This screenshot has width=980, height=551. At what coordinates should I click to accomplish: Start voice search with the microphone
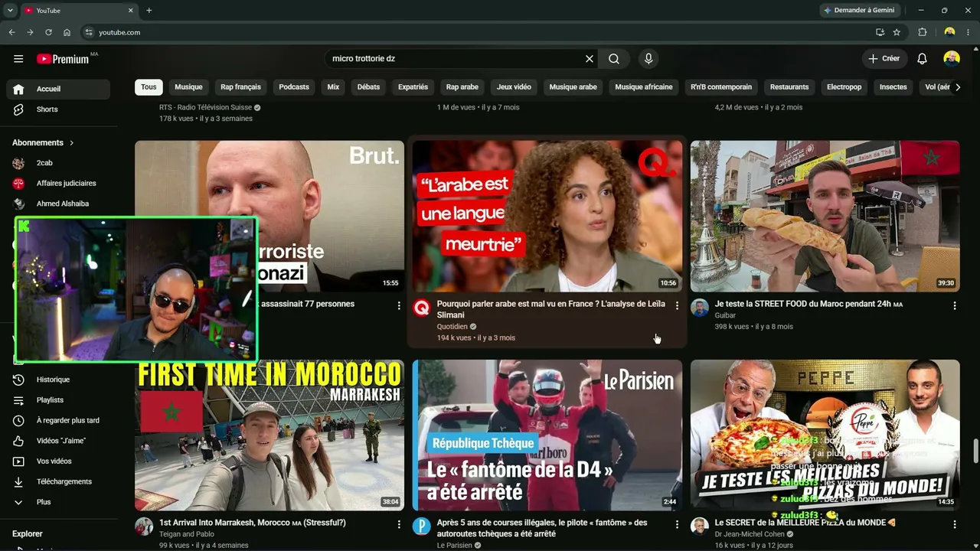click(648, 59)
